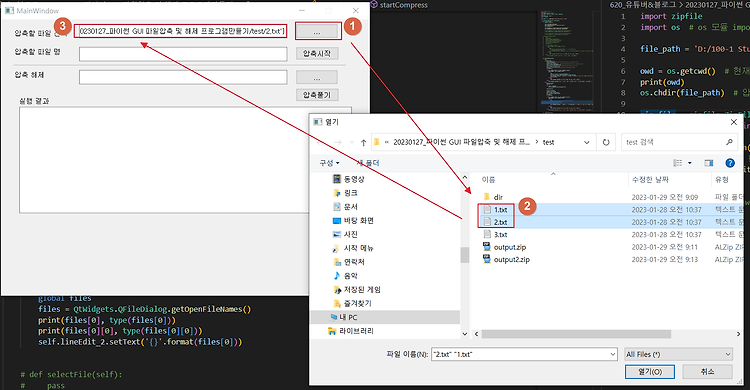Click the 압축 해제 input field
Image resolution: width=750 pixels, height=390 pixels.
pyautogui.click(x=183, y=77)
